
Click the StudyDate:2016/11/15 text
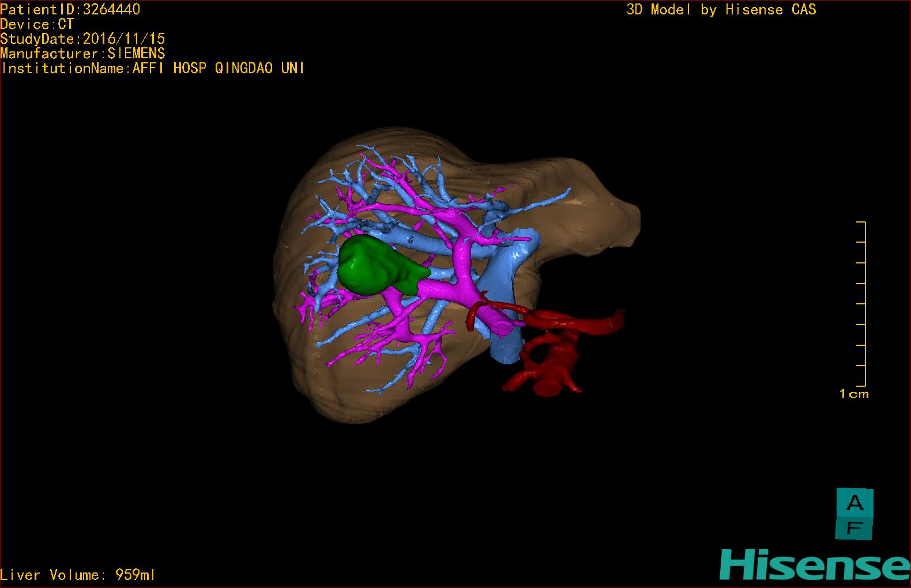point(82,39)
